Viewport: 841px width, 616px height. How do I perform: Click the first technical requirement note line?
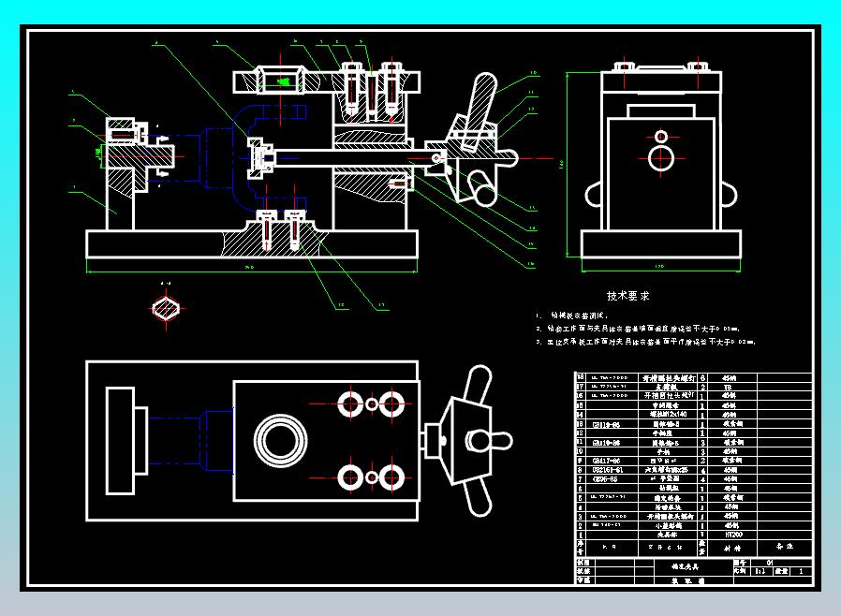pos(572,315)
